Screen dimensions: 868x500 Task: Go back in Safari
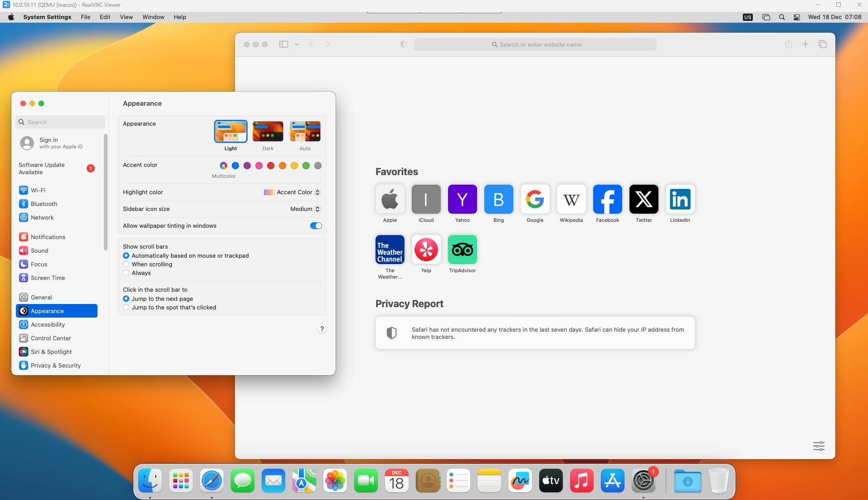pyautogui.click(x=311, y=44)
